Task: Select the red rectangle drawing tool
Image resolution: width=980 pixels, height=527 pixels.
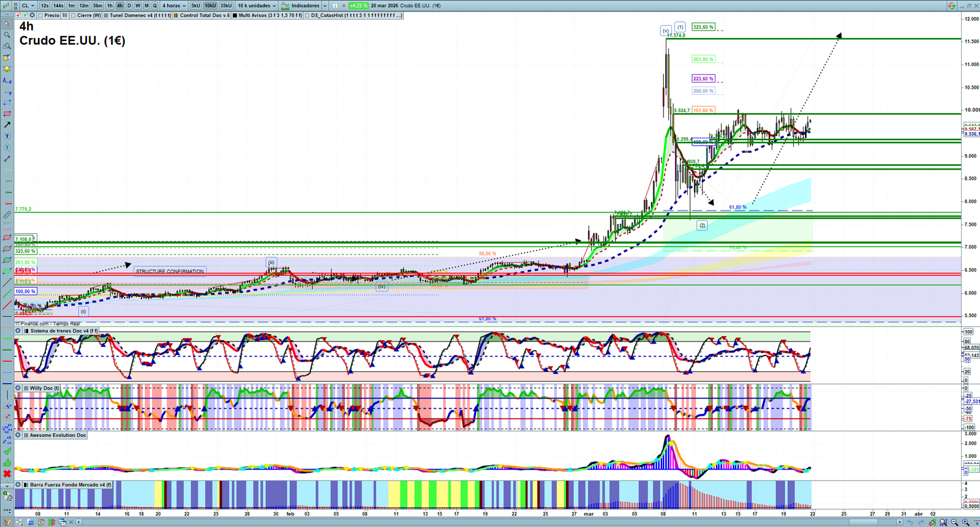Action: point(7,114)
